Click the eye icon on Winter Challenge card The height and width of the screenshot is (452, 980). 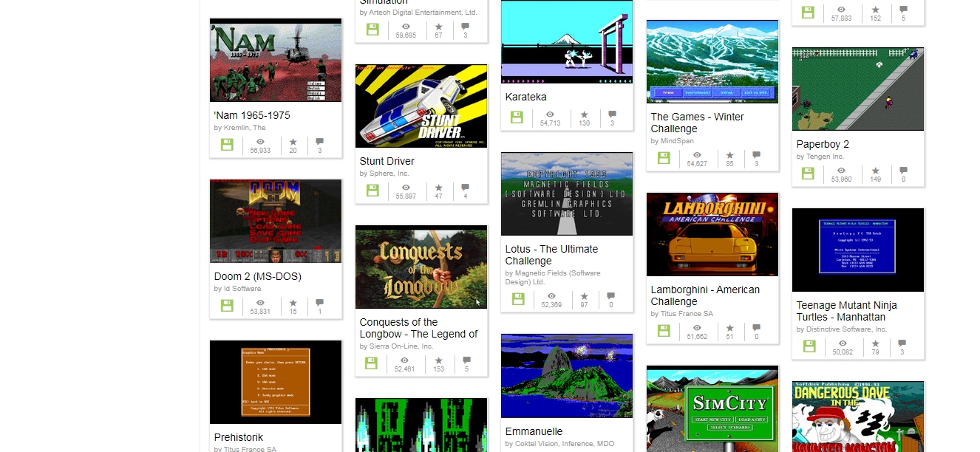(x=697, y=154)
